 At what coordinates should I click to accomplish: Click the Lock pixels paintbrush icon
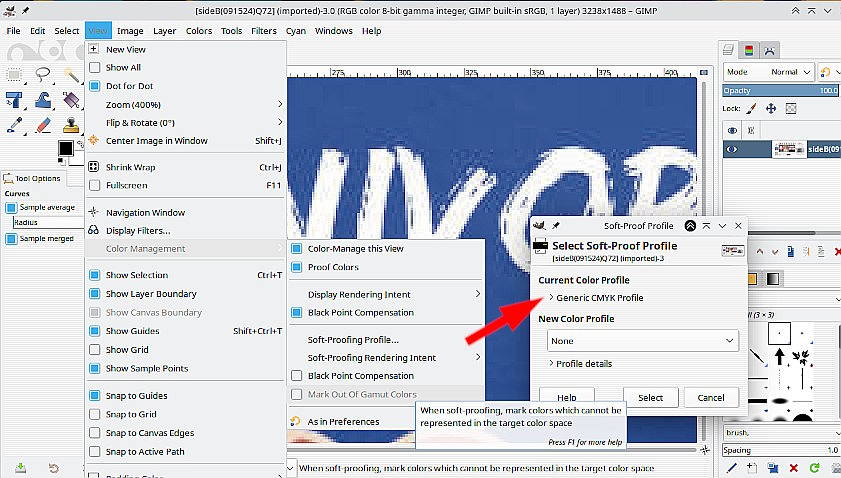(751, 108)
